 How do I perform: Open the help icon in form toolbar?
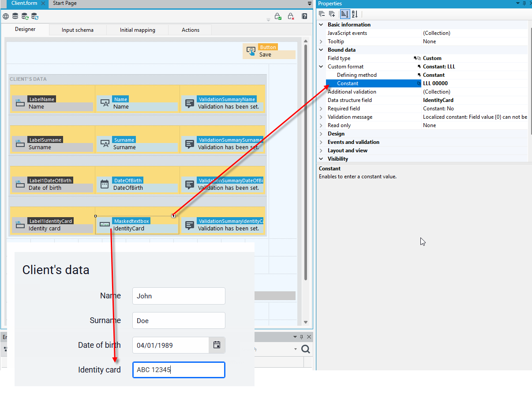[304, 16]
